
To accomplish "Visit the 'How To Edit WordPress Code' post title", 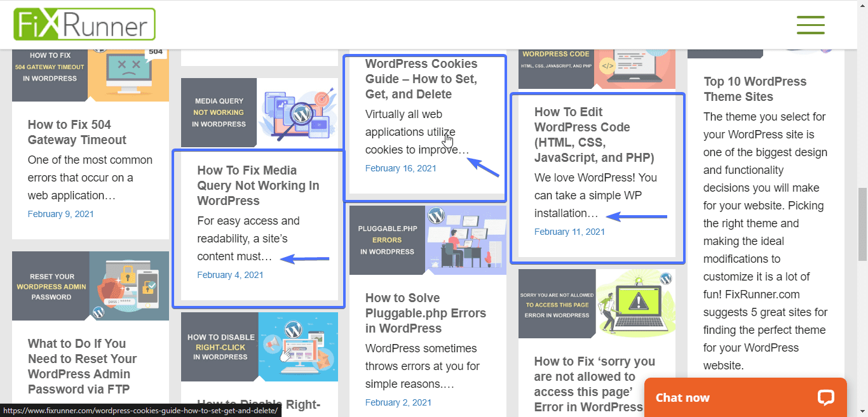I will [594, 135].
